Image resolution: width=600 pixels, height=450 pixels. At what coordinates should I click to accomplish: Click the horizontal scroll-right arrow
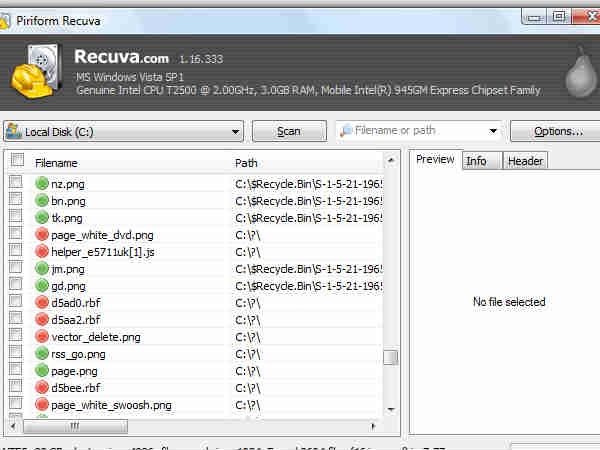(373, 426)
